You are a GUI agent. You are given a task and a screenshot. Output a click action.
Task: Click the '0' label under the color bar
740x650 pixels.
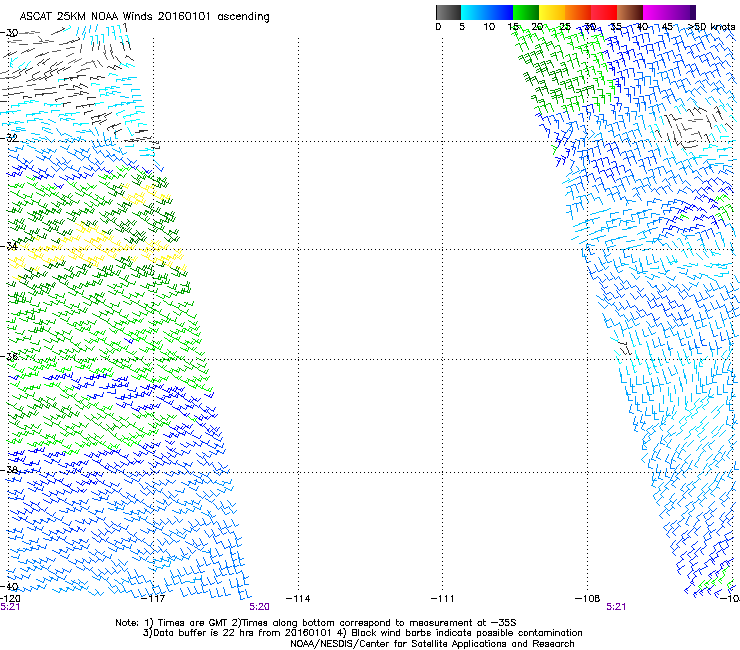[x=438, y=27]
